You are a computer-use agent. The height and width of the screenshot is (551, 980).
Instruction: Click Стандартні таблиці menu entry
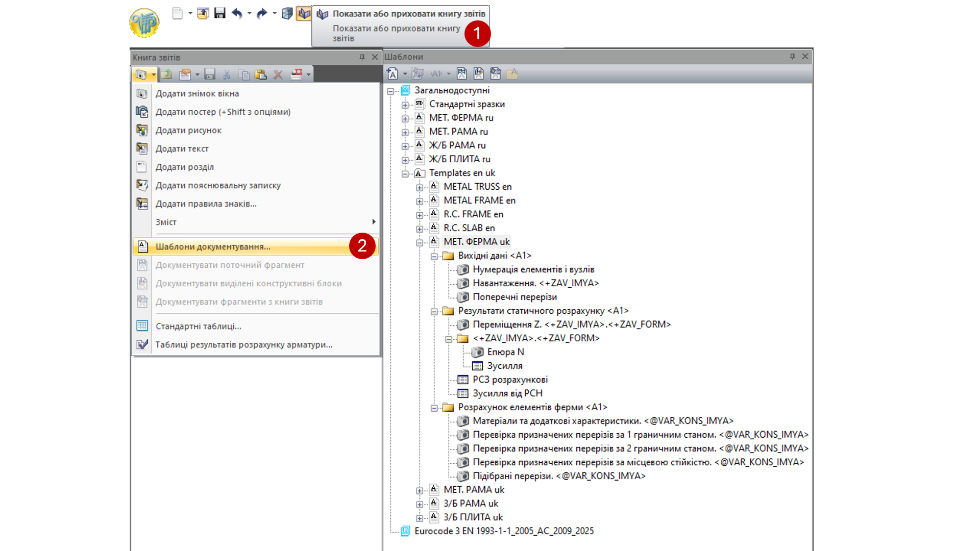tap(198, 327)
